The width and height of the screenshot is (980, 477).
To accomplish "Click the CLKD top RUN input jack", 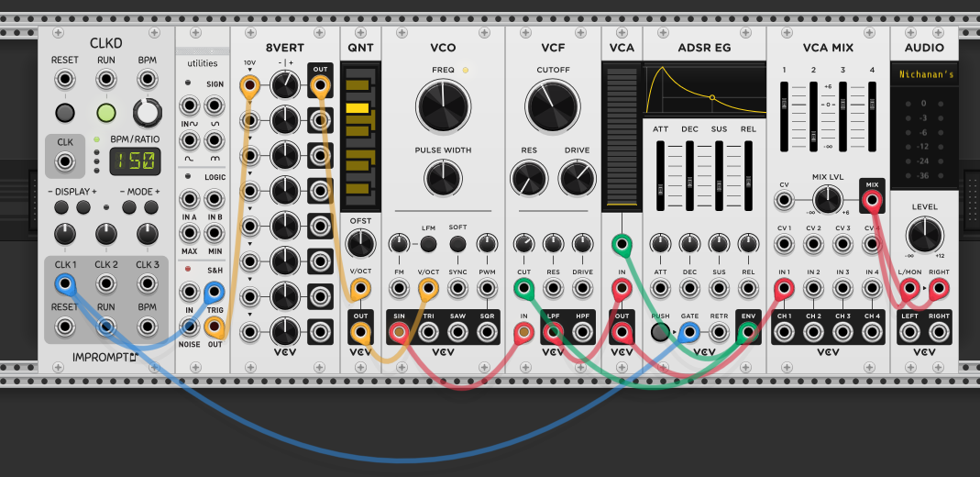I will point(105,80).
